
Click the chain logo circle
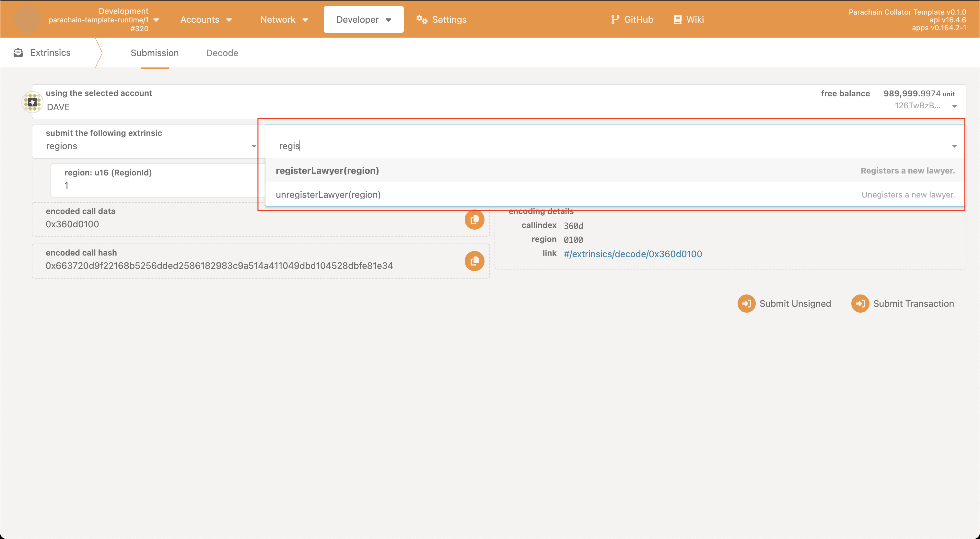(27, 19)
